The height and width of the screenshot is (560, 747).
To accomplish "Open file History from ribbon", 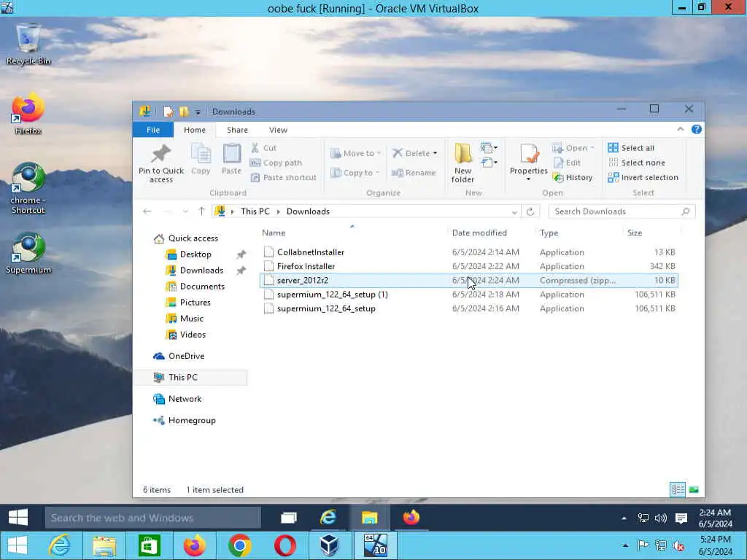I will tap(573, 178).
